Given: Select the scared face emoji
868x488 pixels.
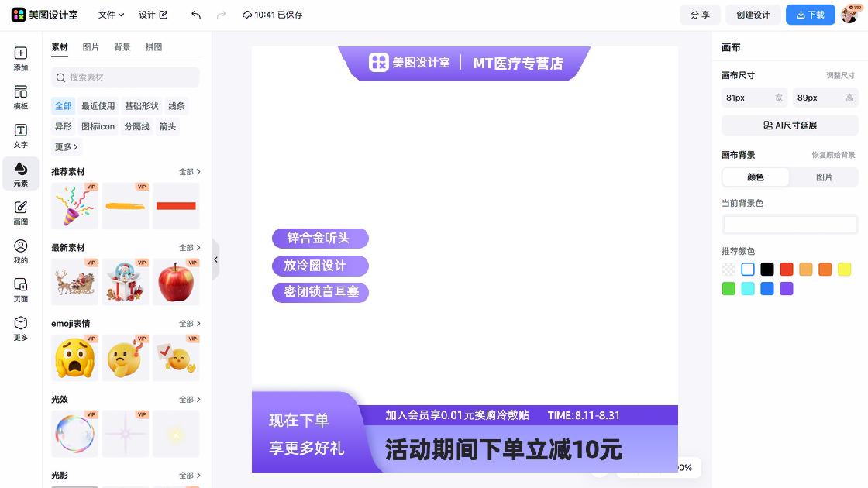Looking at the screenshot, I should click(74, 357).
